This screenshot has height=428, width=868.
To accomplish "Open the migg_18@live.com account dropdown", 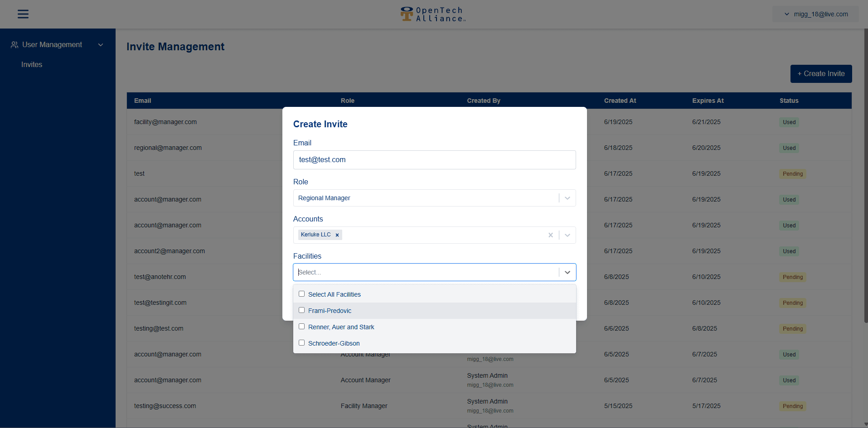I will (x=816, y=14).
